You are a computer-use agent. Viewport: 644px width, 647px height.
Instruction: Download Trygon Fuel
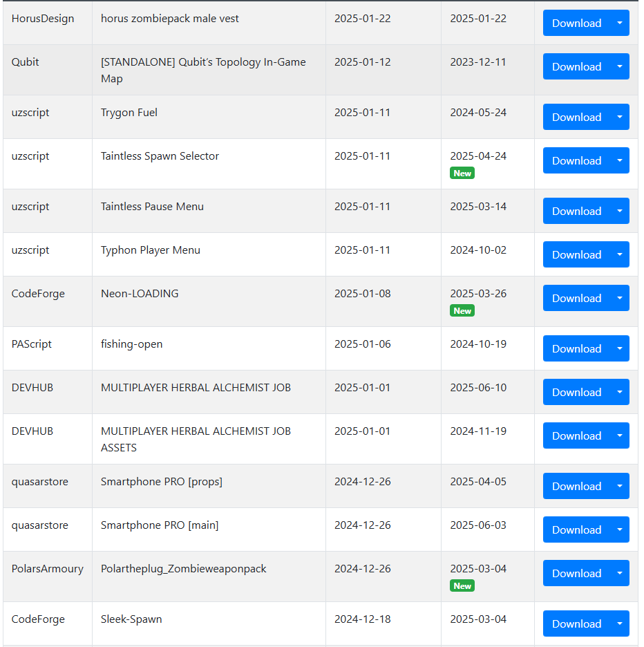click(x=576, y=117)
